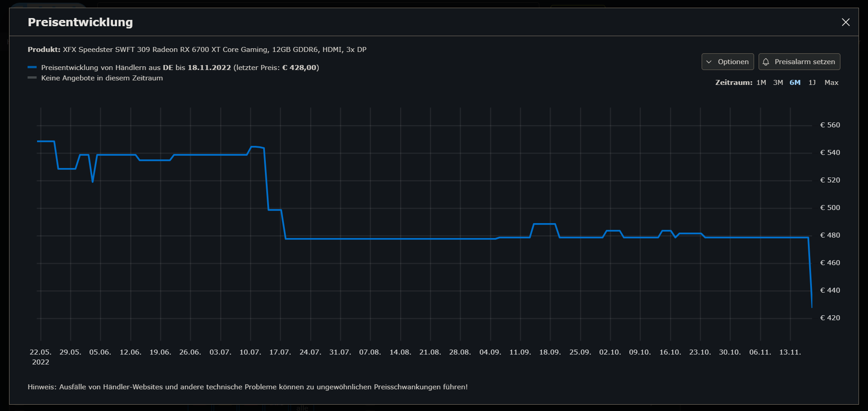Click the 2022 year label under the axis
The image size is (868, 411).
coord(41,362)
